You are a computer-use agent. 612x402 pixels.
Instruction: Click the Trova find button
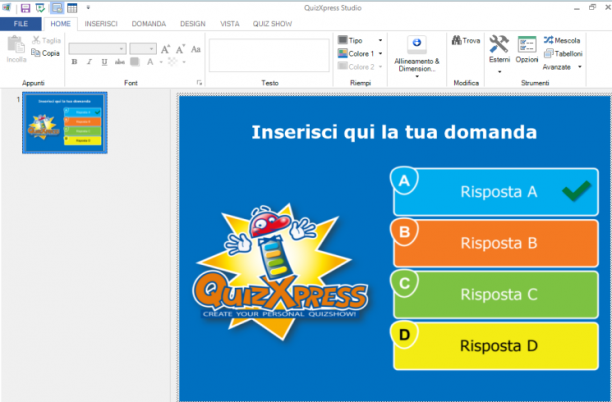(466, 40)
